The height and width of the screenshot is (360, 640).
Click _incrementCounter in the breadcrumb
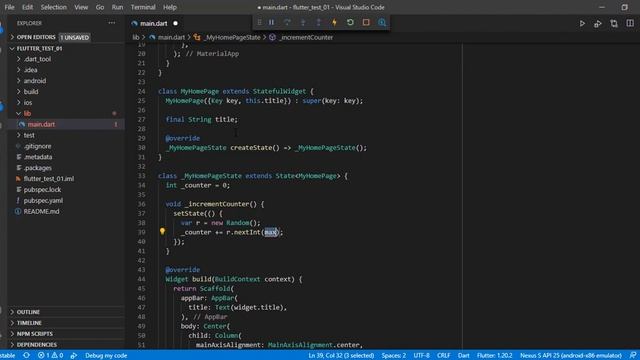pyautogui.click(x=306, y=37)
